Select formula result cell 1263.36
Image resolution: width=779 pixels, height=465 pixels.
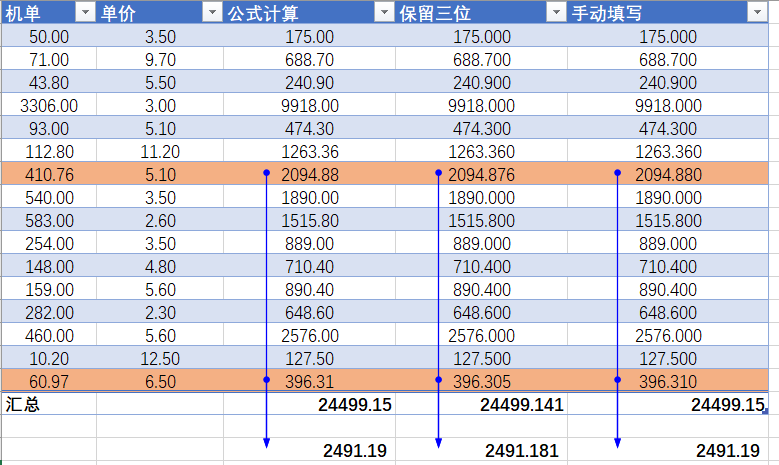point(310,152)
